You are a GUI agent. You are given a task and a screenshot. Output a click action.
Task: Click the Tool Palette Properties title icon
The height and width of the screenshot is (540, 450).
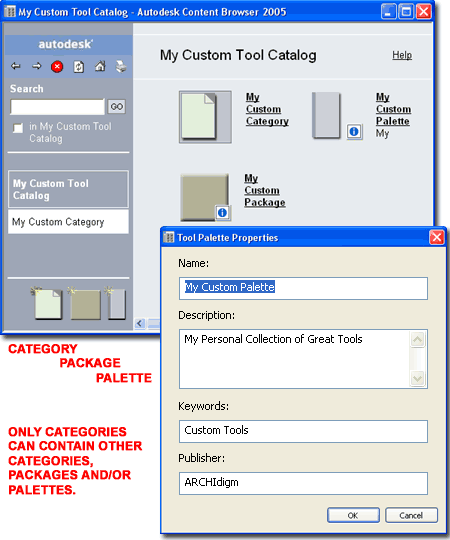[x=168, y=237]
